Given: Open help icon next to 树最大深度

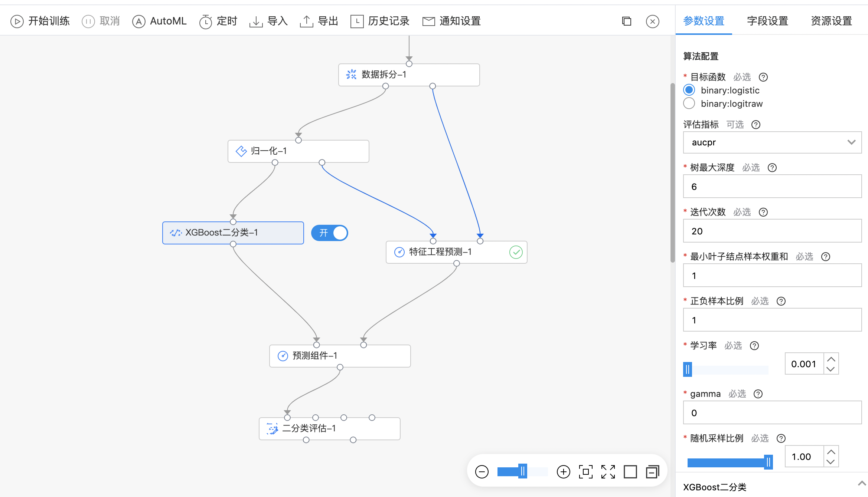Looking at the screenshot, I should 772,168.
